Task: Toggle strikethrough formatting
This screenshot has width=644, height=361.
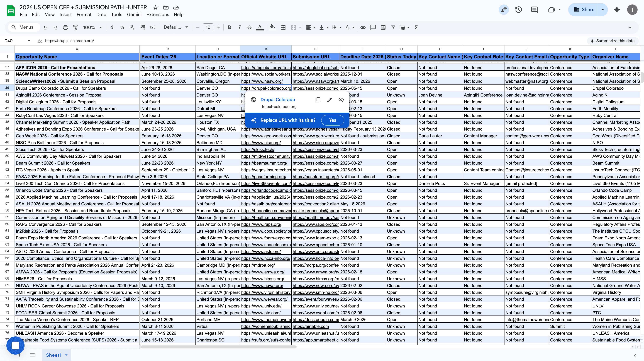Action: click(250, 27)
